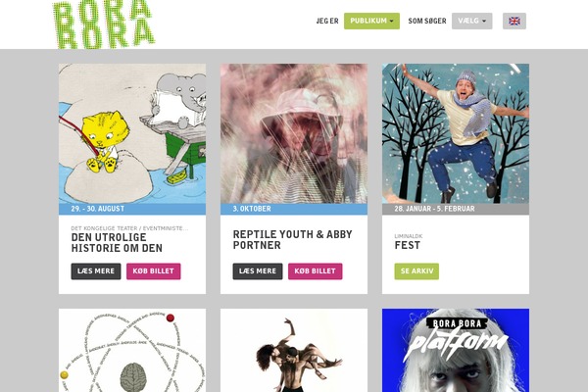Open the dancers performance image
This screenshot has width=588, height=392.
click(294, 351)
